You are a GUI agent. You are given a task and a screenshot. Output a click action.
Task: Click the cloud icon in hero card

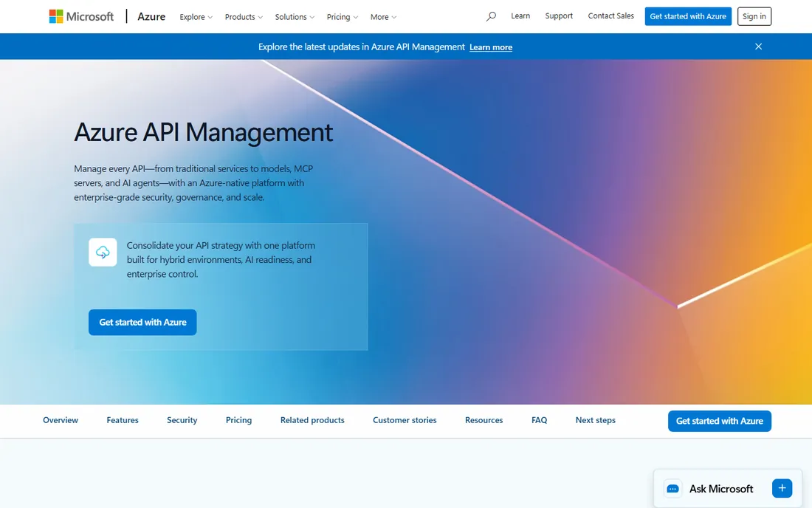pyautogui.click(x=103, y=253)
